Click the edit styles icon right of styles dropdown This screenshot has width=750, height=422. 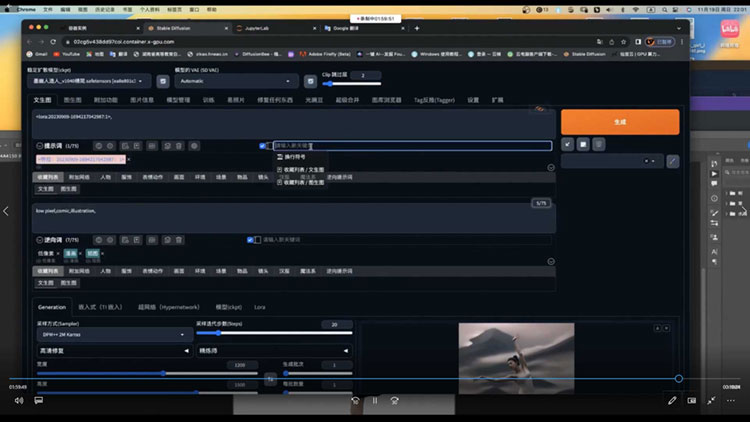672,160
